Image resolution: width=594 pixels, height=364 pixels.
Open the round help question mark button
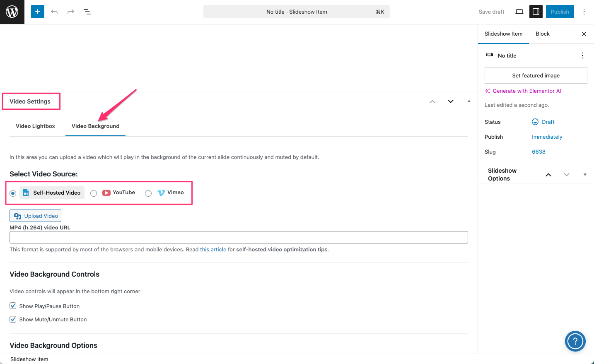(575, 341)
